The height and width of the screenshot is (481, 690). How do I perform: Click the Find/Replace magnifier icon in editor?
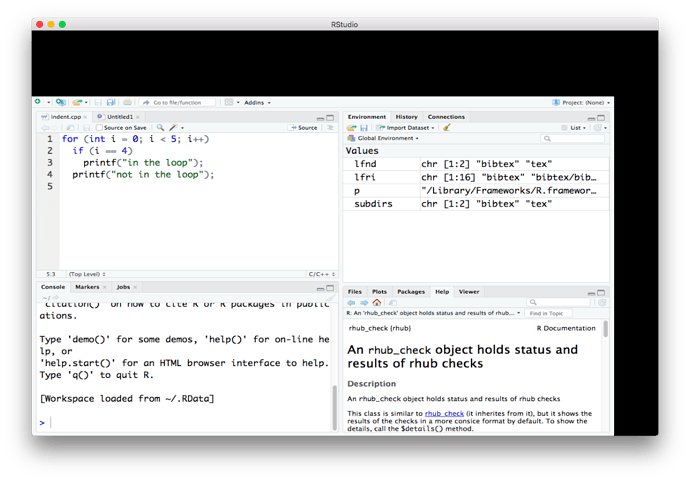coord(161,128)
